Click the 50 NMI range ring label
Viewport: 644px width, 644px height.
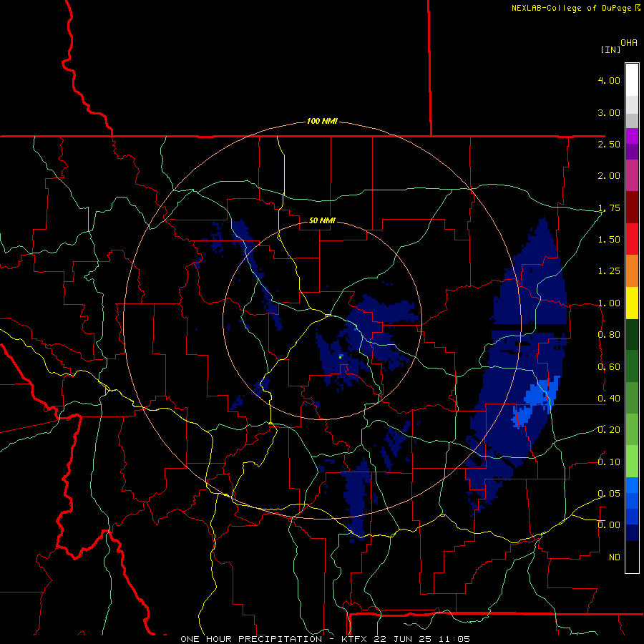pyautogui.click(x=322, y=220)
